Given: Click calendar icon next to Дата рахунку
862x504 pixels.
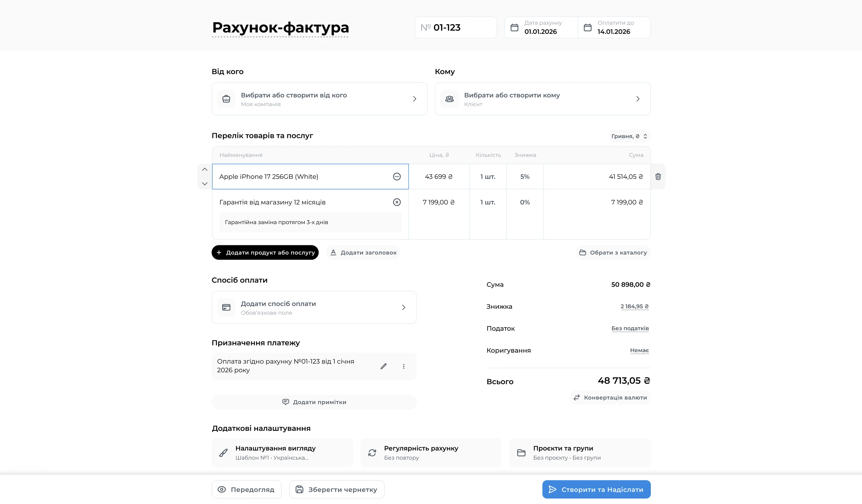Looking at the screenshot, I should coord(514,27).
